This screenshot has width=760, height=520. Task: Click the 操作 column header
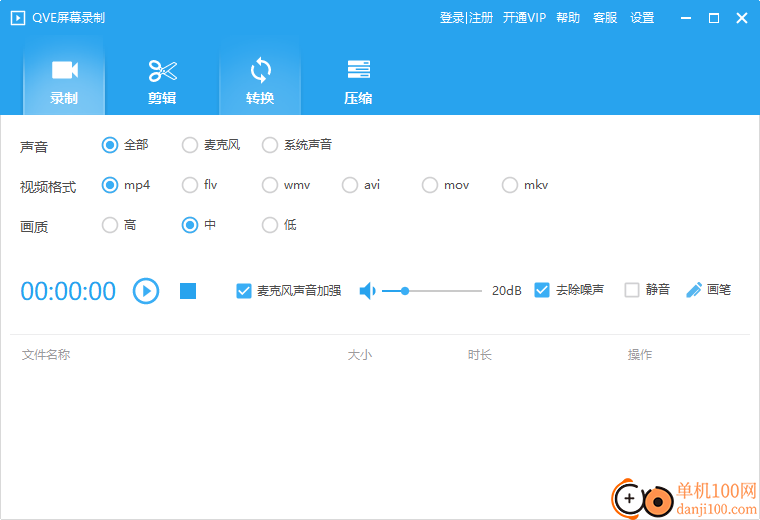[640, 355]
